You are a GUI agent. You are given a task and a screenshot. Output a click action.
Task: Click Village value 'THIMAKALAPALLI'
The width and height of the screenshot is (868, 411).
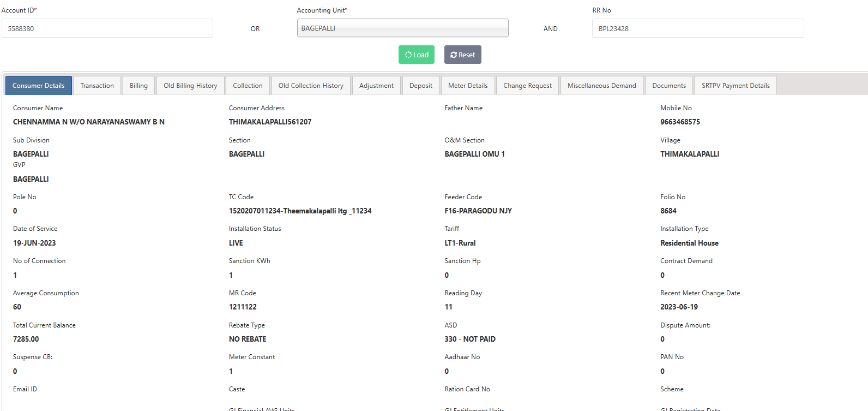coord(690,154)
